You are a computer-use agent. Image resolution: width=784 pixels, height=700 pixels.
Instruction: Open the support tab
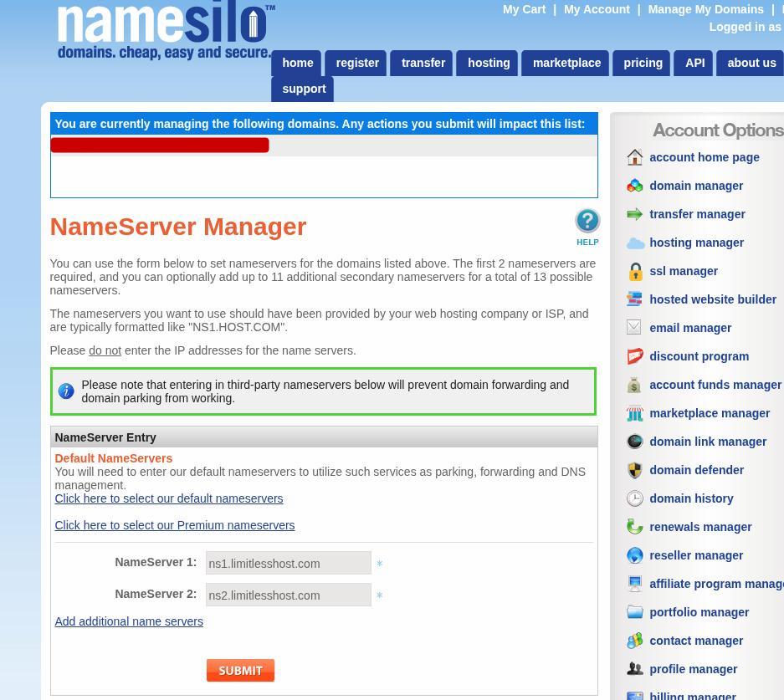point(303,89)
